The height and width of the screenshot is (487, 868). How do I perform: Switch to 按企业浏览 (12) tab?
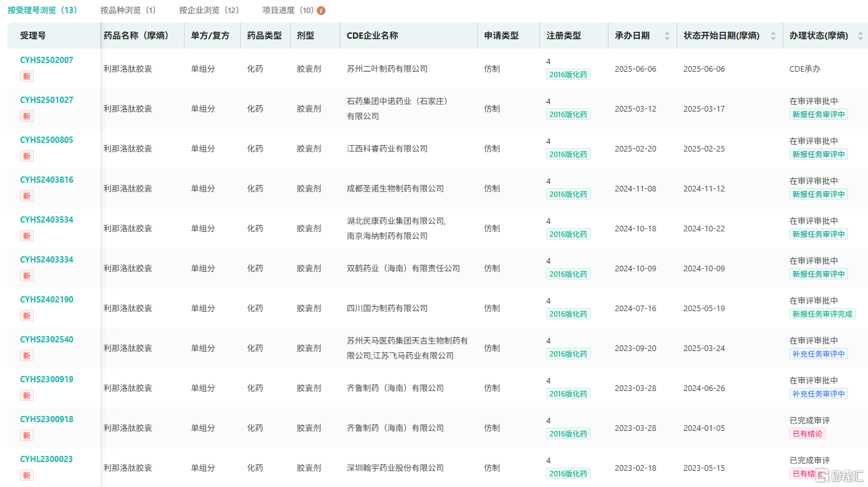(209, 11)
